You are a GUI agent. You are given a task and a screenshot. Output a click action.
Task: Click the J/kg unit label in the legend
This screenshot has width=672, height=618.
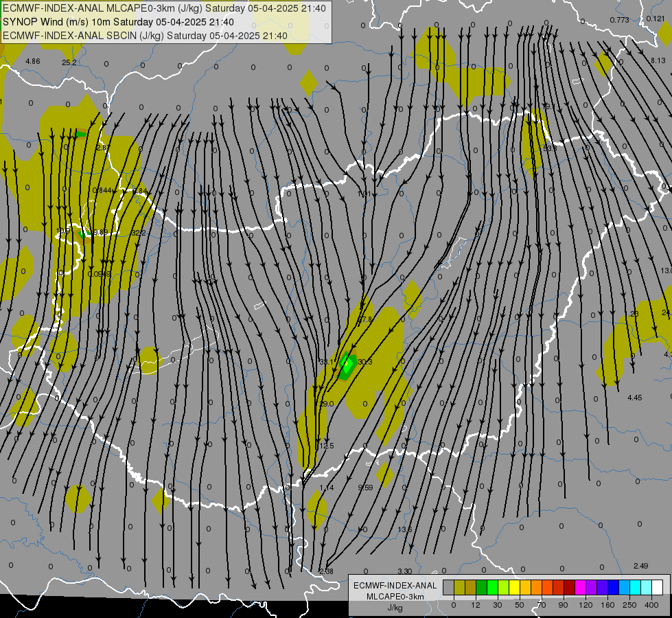point(395,608)
